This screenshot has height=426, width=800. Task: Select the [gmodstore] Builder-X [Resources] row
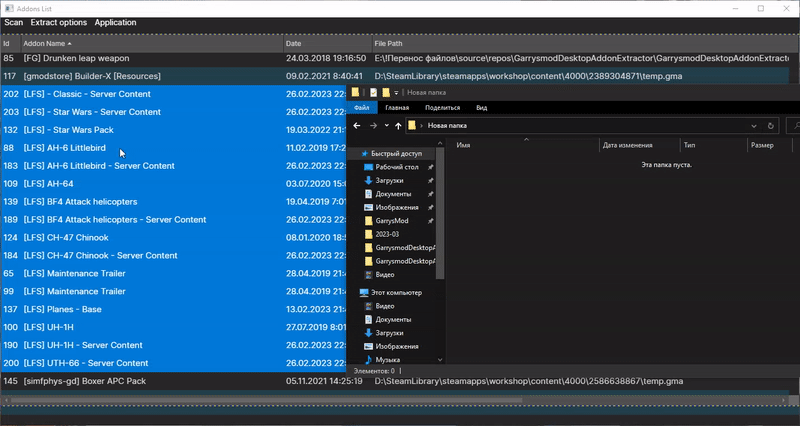tap(395, 76)
